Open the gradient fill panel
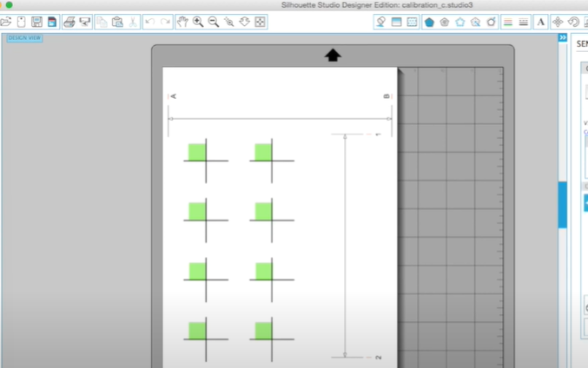The width and height of the screenshot is (588, 368). (x=396, y=22)
